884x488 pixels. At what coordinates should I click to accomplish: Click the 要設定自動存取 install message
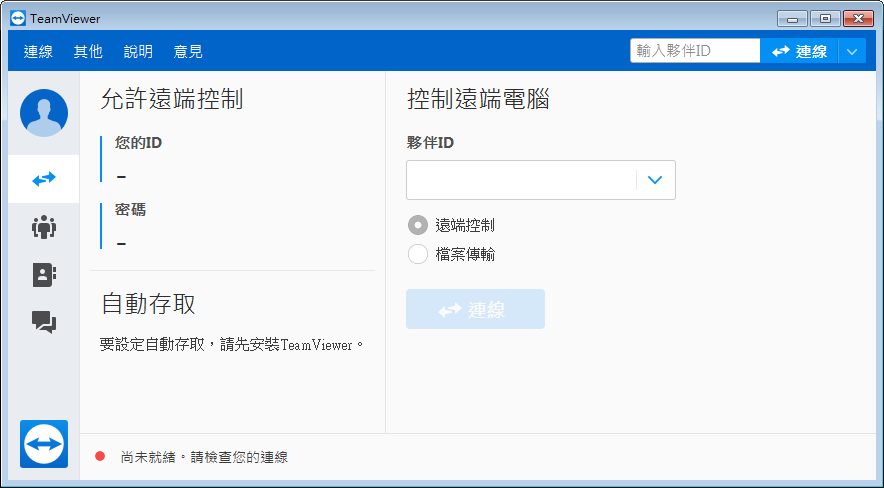[x=232, y=345]
